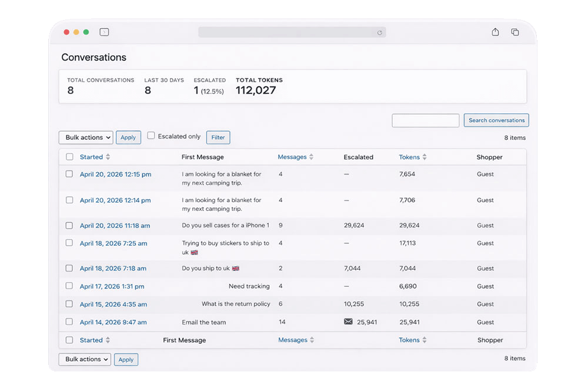Click the Total Tokens value 112,027
The image size is (588, 392).
click(256, 91)
